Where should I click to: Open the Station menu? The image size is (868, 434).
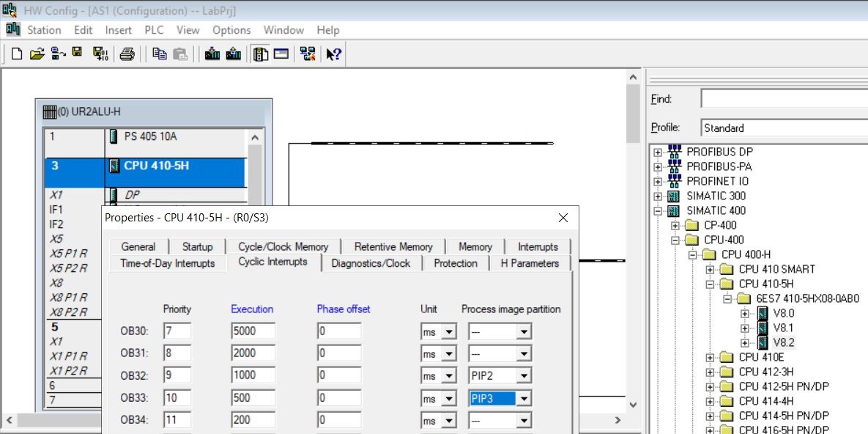click(x=44, y=30)
